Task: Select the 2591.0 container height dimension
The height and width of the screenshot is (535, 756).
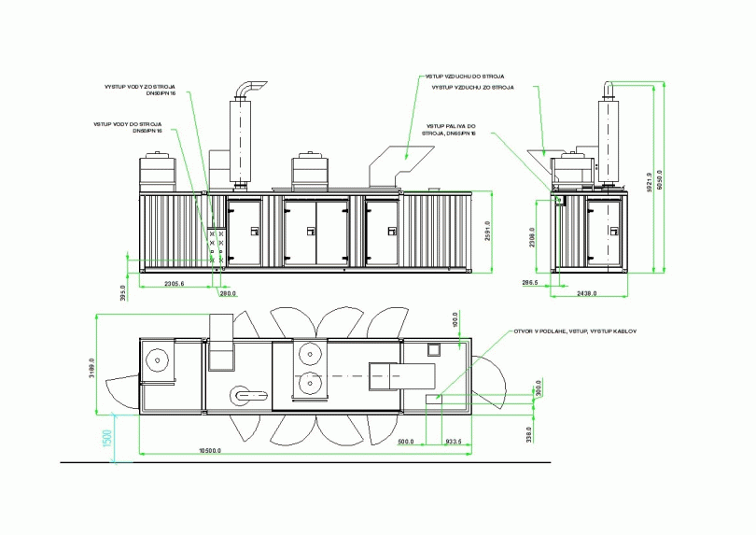Action: tap(500, 231)
